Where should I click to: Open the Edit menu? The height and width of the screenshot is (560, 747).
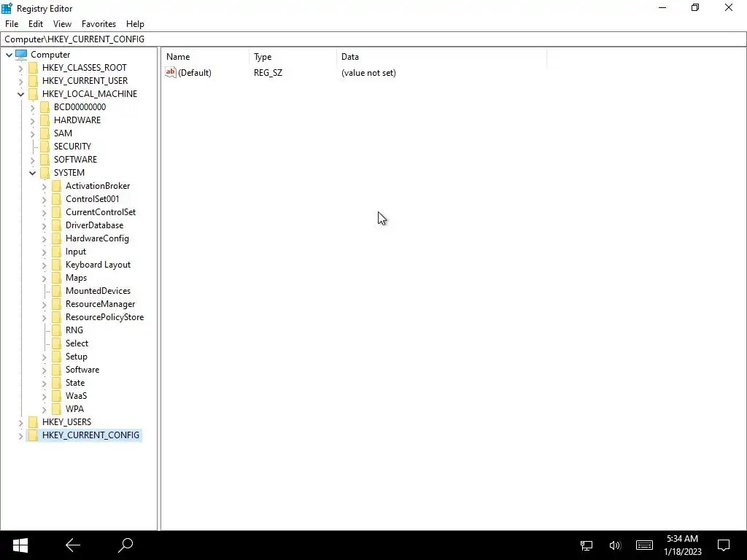(36, 24)
